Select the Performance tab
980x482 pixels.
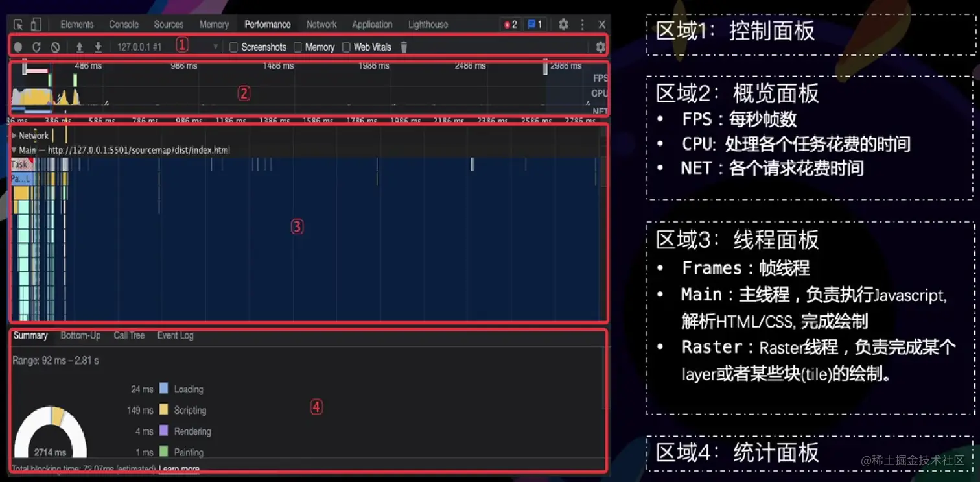[x=268, y=25]
